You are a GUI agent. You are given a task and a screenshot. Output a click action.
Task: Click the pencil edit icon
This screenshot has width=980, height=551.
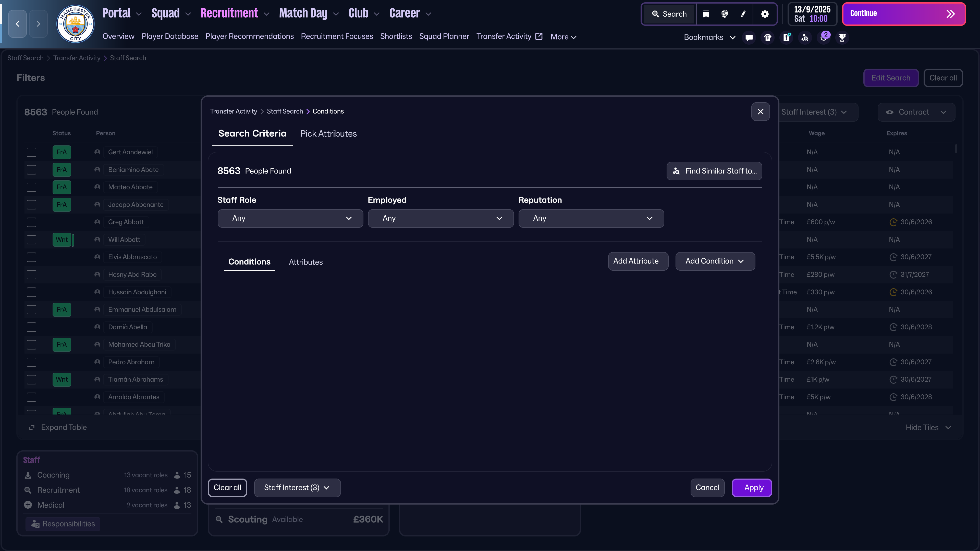(x=743, y=14)
